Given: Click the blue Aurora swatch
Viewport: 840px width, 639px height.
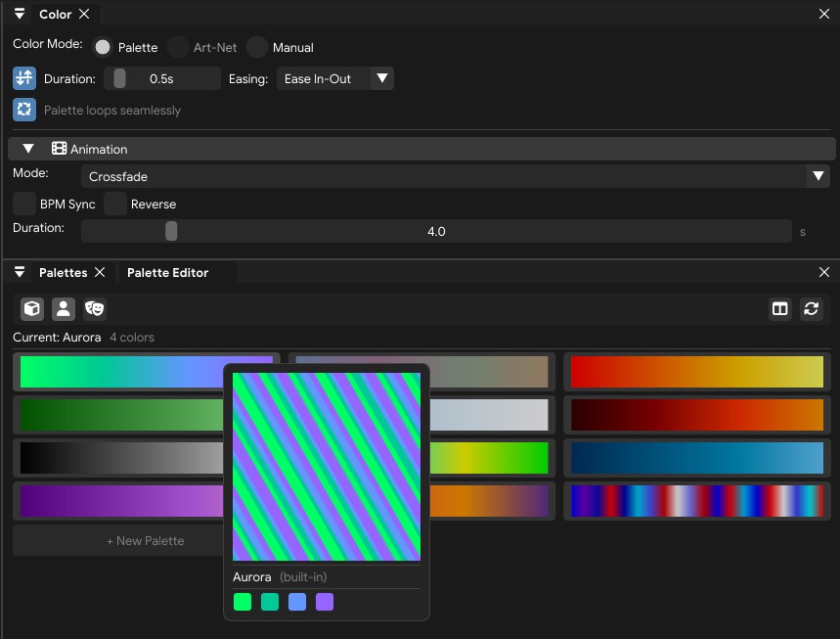Looking at the screenshot, I should click(x=296, y=602).
